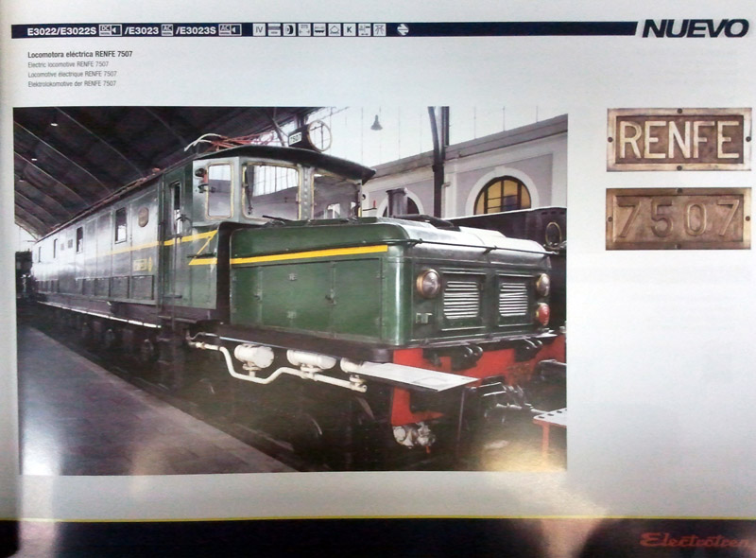Viewport: 756px width, 558px height.
Task: Click the AC icon beside /E3023
Action: [167, 30]
